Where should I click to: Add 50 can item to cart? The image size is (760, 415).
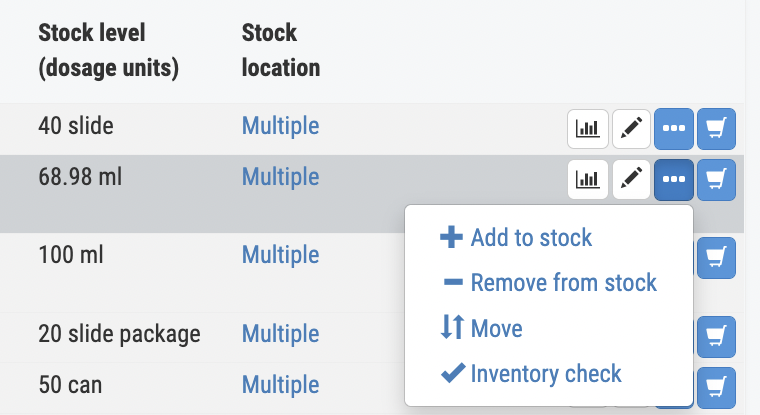[716, 387]
